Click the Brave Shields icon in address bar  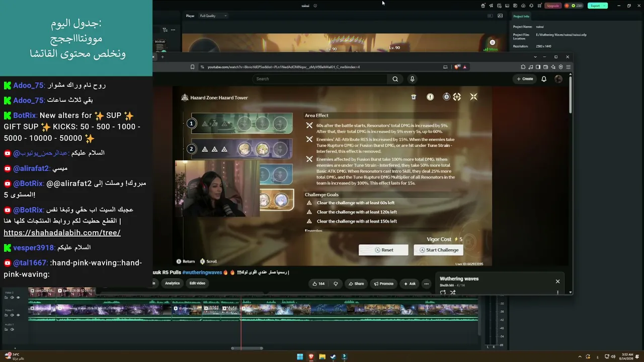[x=457, y=67]
